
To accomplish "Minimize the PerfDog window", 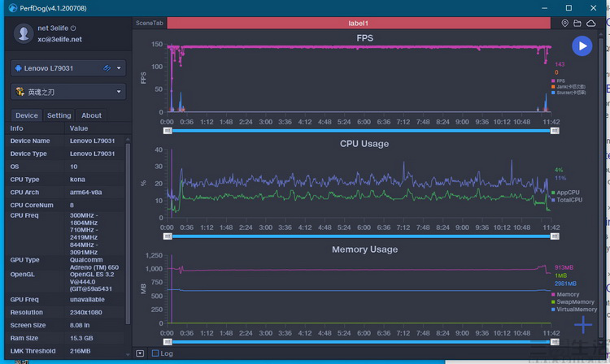I will [545, 8].
